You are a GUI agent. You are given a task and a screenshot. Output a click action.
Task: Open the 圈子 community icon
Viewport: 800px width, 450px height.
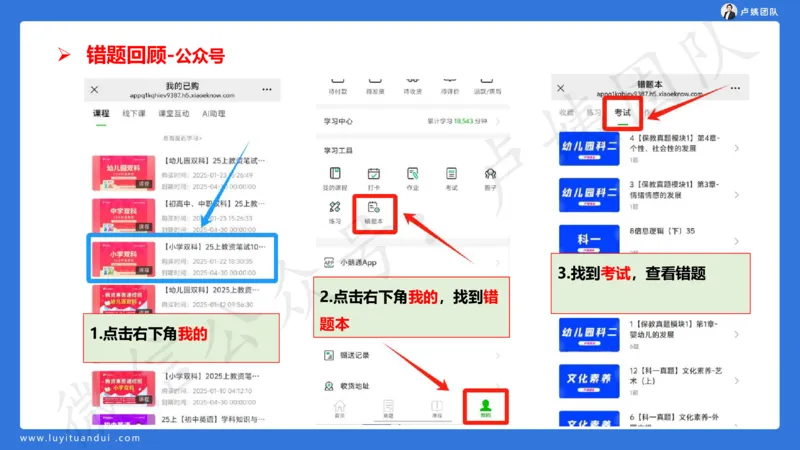[x=490, y=173]
